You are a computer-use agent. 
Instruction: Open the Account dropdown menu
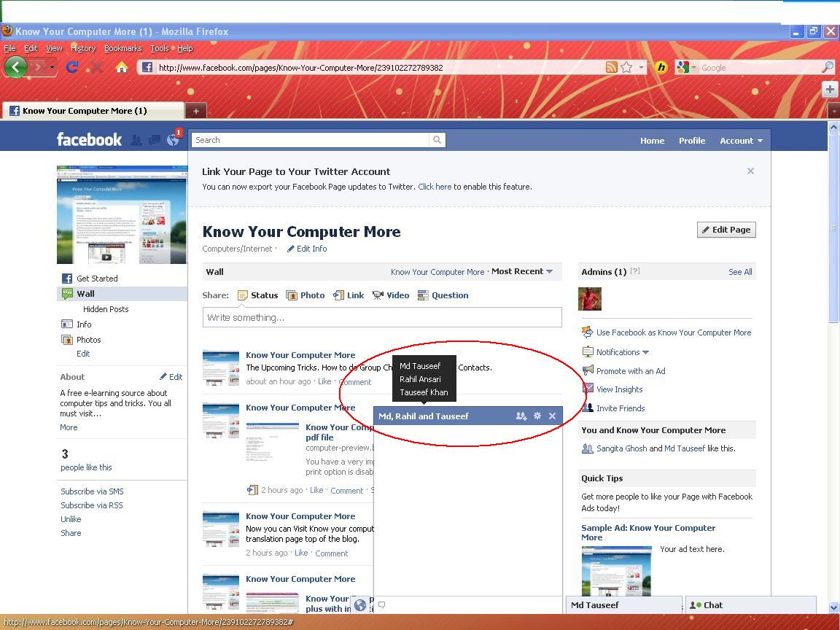[741, 140]
